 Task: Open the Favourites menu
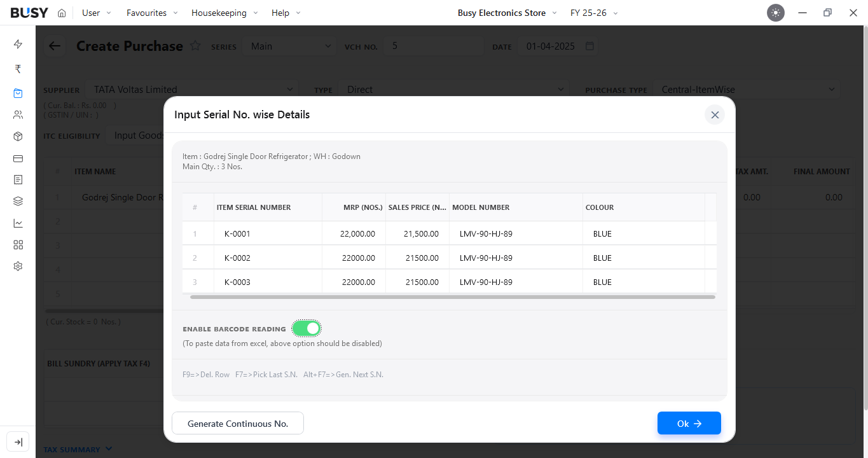click(x=153, y=13)
